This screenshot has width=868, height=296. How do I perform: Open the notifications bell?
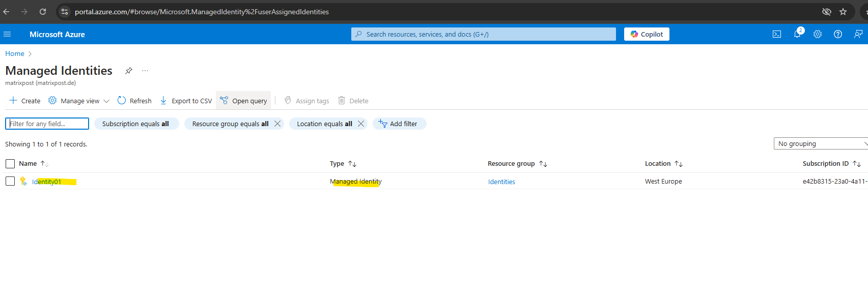[x=798, y=34]
